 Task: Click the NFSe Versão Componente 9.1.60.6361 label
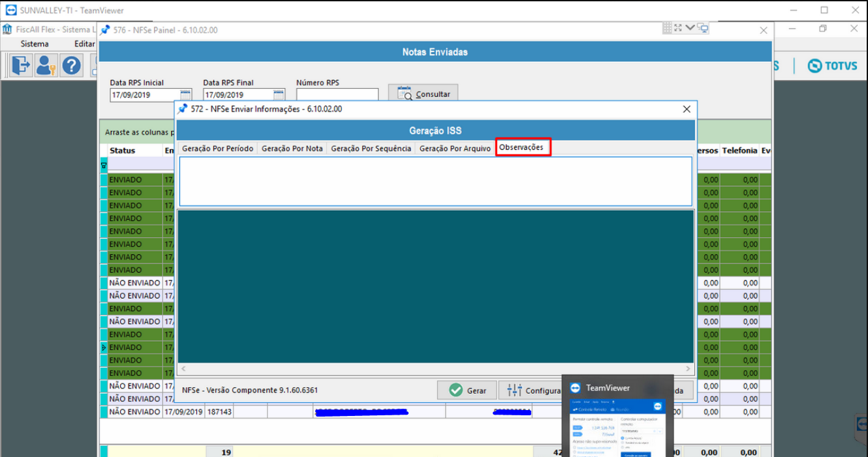tap(250, 391)
